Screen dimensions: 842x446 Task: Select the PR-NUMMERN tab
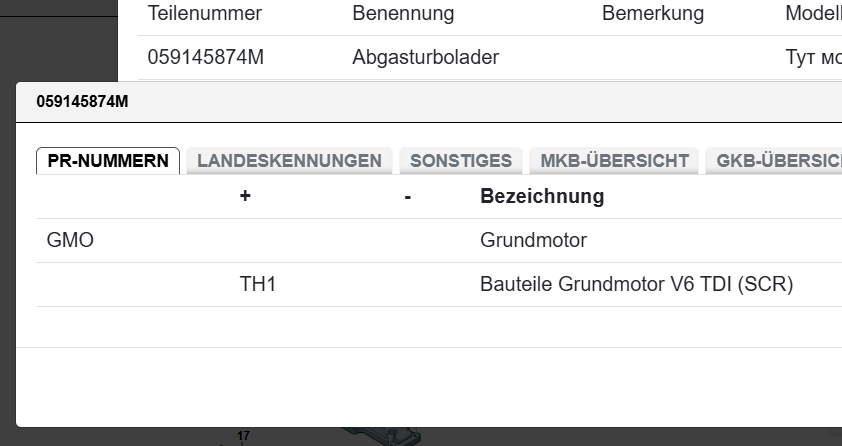[108, 161]
